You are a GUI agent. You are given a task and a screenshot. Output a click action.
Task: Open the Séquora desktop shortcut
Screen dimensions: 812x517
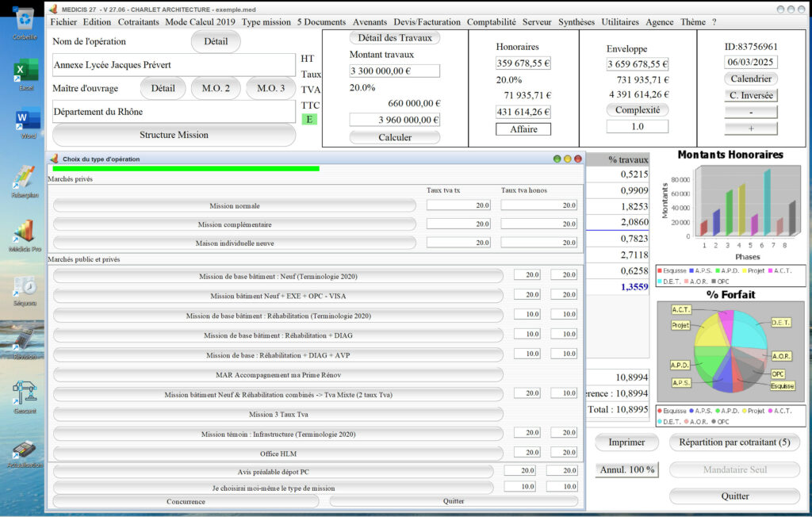[x=25, y=290]
